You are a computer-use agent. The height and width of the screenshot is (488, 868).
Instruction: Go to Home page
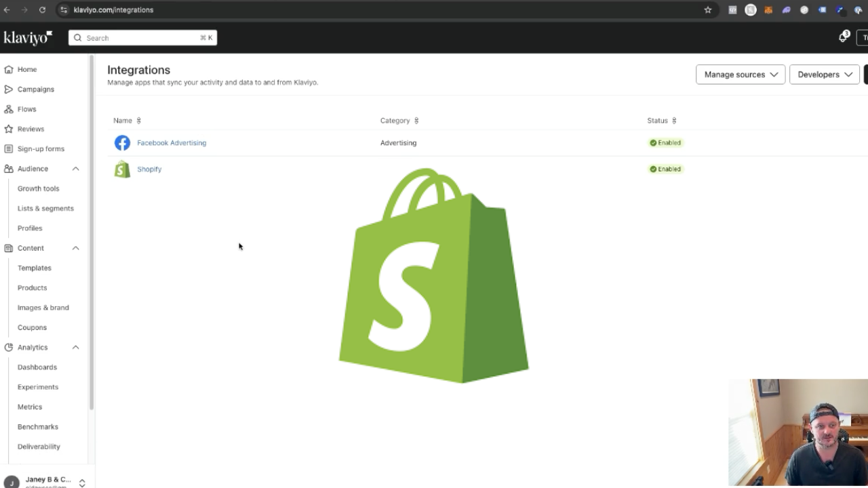tap(27, 69)
